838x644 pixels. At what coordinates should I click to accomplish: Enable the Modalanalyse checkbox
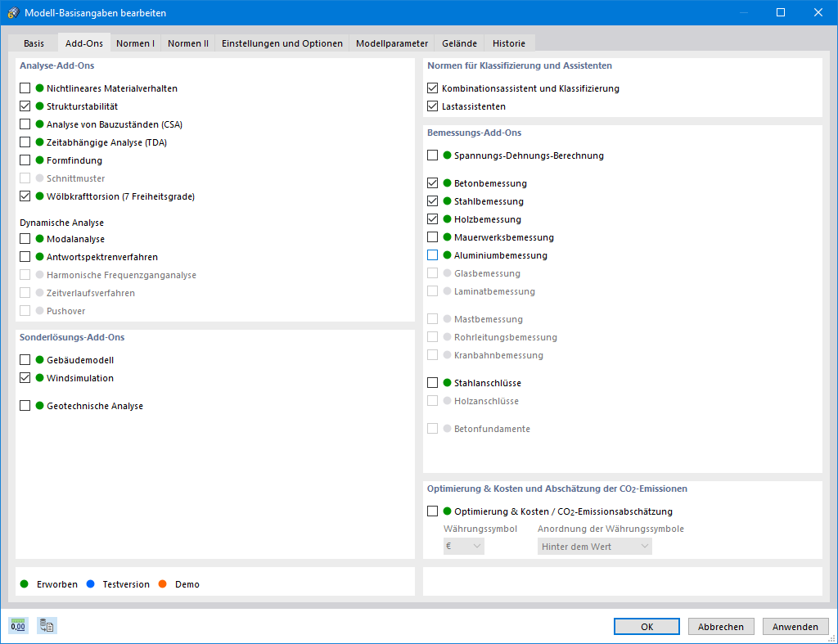25,238
